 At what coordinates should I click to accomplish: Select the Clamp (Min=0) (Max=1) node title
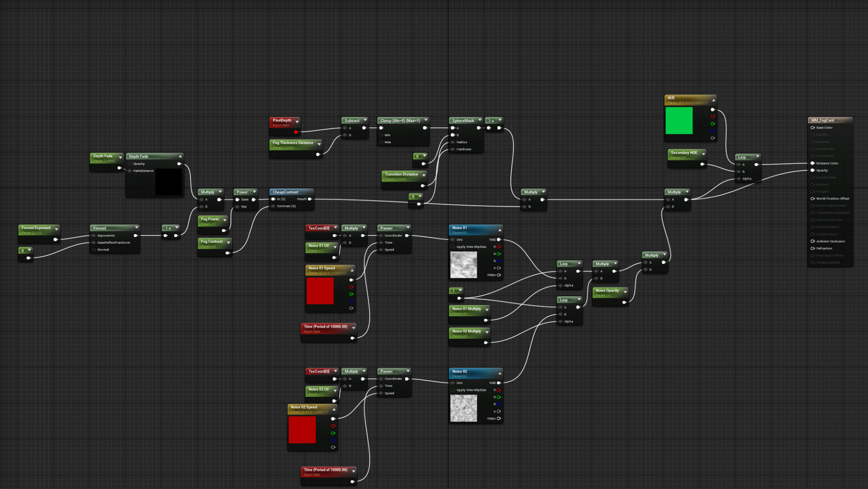pos(400,120)
